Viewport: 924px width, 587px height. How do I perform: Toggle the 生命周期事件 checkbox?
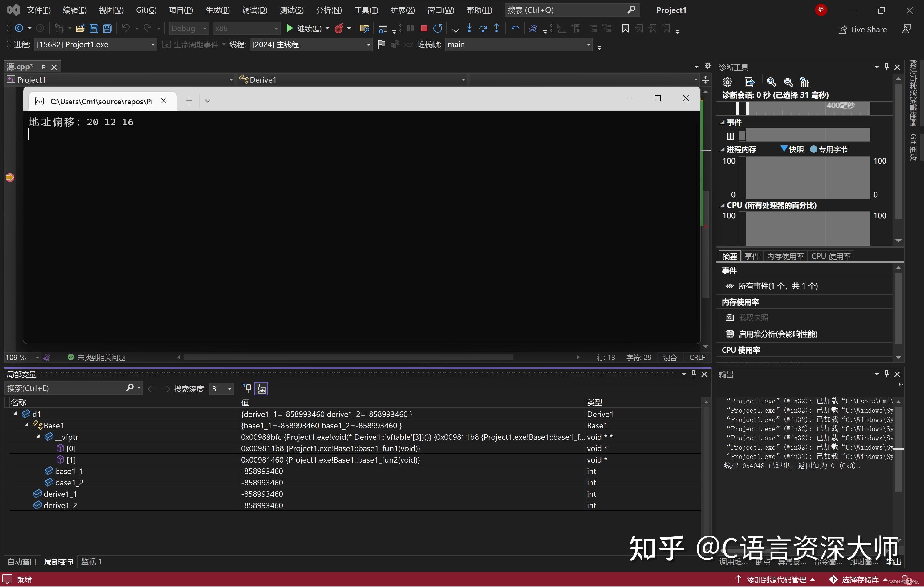(166, 44)
